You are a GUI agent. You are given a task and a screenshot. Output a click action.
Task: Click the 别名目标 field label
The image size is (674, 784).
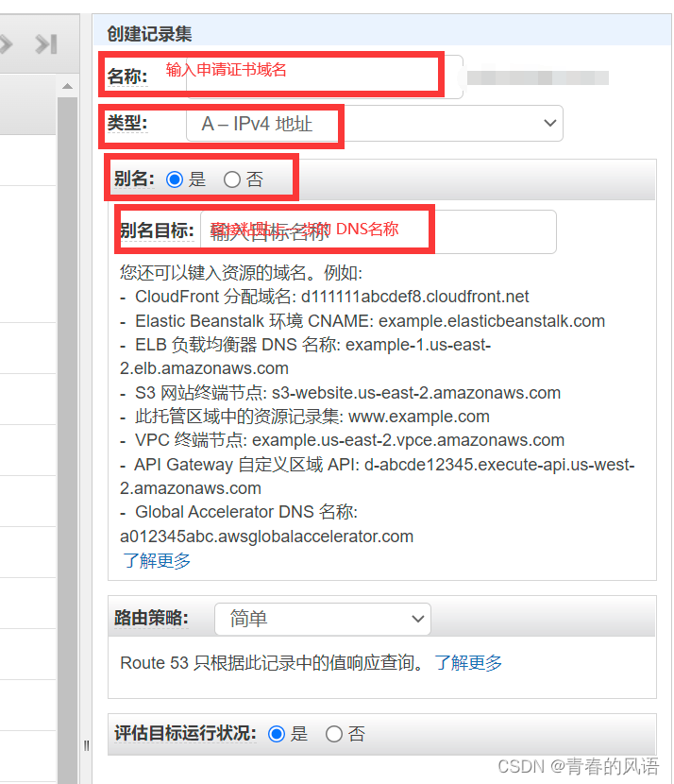click(157, 230)
